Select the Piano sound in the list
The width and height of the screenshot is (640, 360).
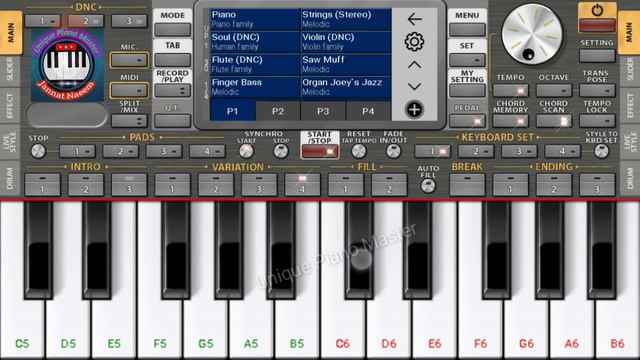pyautogui.click(x=255, y=19)
